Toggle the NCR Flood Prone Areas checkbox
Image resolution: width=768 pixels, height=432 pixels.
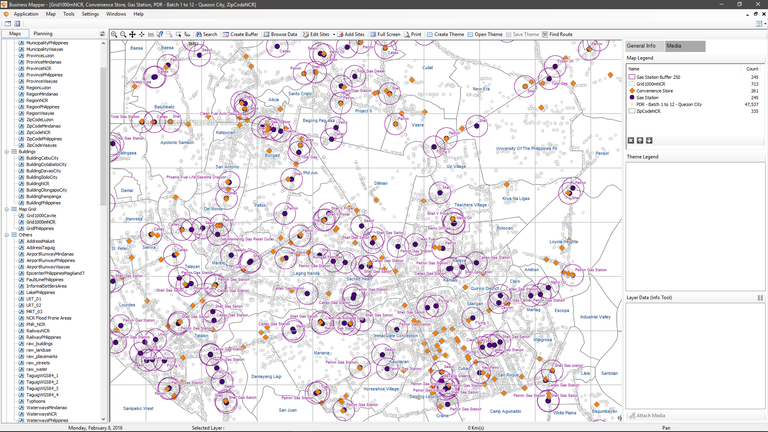point(21,318)
